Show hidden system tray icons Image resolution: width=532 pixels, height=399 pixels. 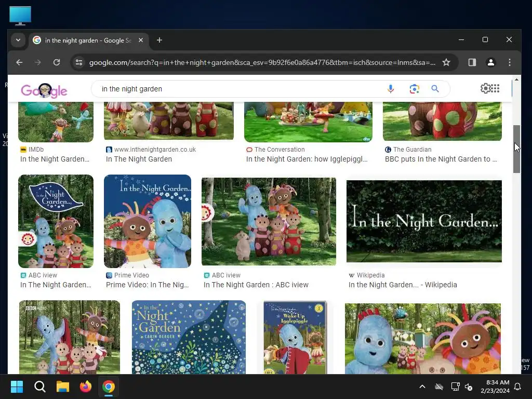422,387
